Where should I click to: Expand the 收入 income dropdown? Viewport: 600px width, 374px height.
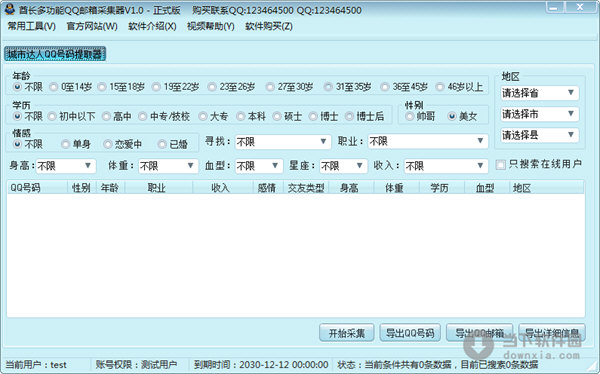pos(446,166)
